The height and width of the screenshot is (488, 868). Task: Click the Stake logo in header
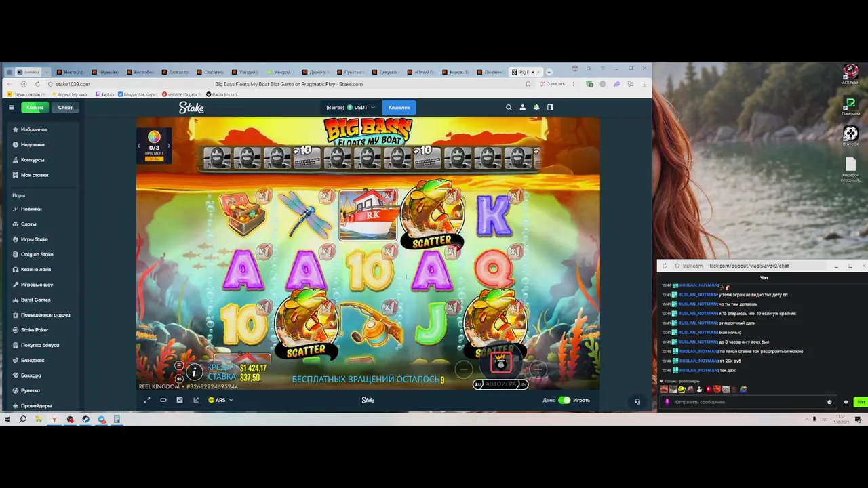(x=191, y=107)
